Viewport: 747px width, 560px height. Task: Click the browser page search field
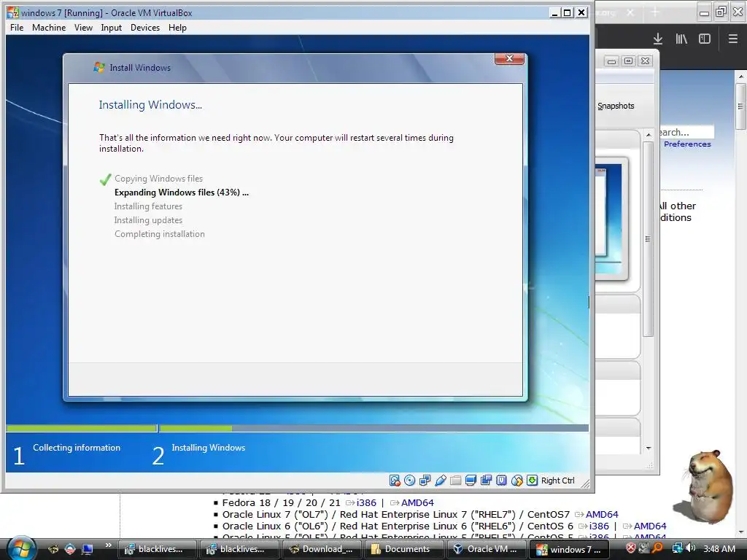687,132
